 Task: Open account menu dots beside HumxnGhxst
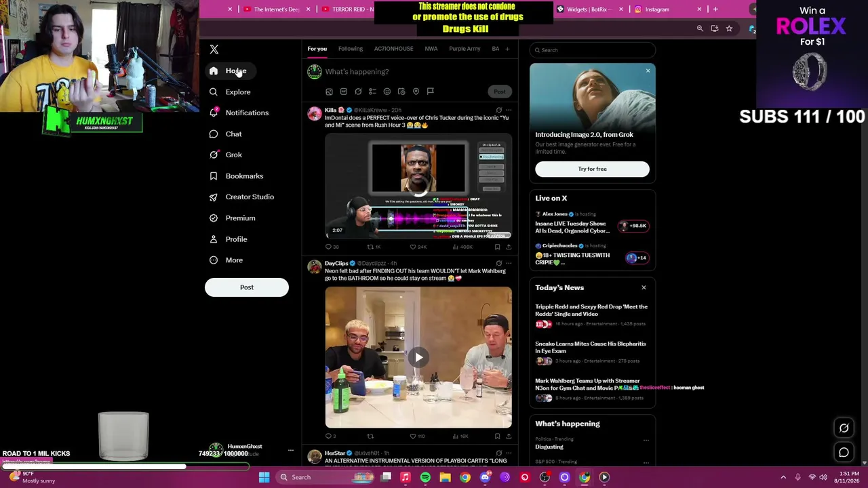291,450
